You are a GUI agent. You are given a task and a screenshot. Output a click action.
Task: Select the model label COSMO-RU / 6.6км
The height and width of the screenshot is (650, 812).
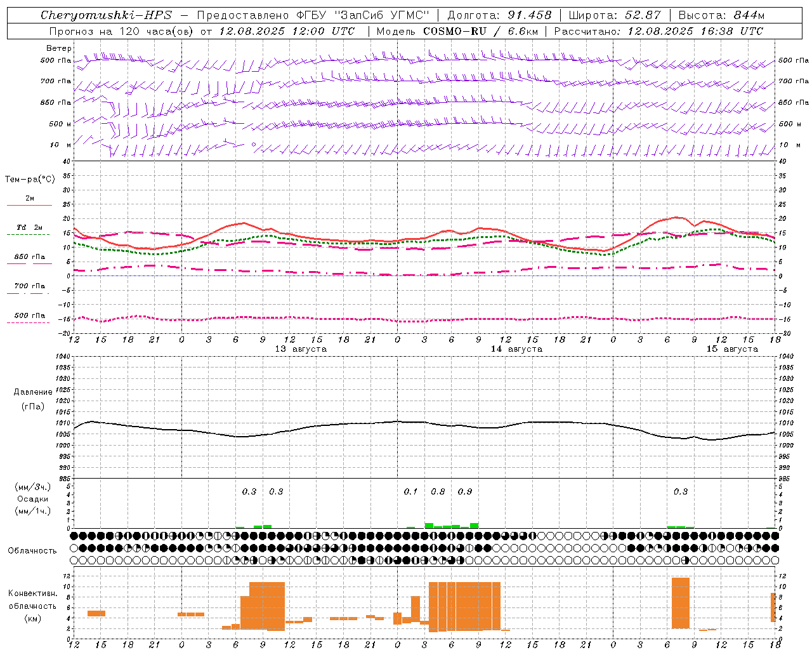tap(481, 31)
